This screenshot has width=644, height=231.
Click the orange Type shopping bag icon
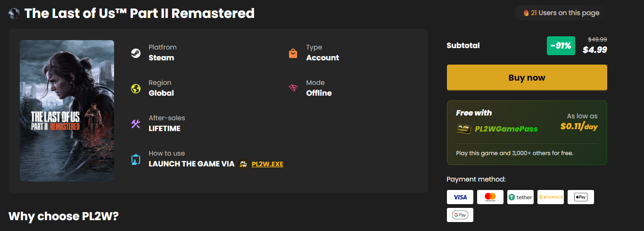point(293,53)
